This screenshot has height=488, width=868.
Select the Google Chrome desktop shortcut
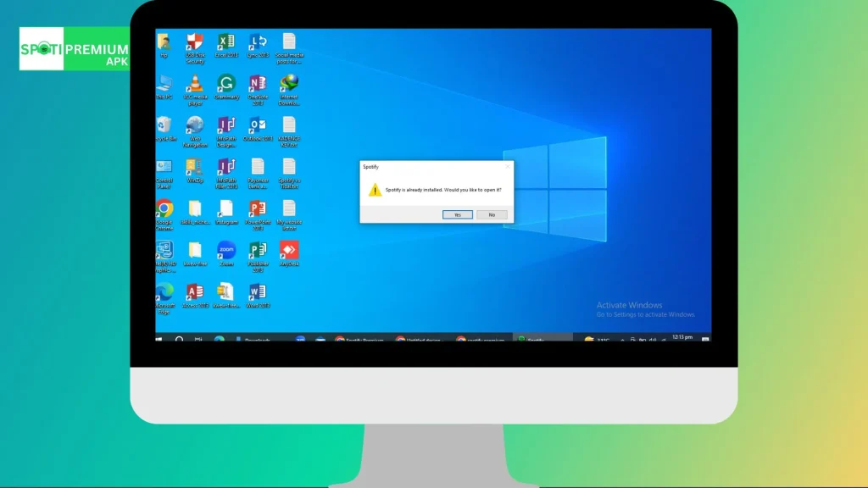(x=164, y=215)
